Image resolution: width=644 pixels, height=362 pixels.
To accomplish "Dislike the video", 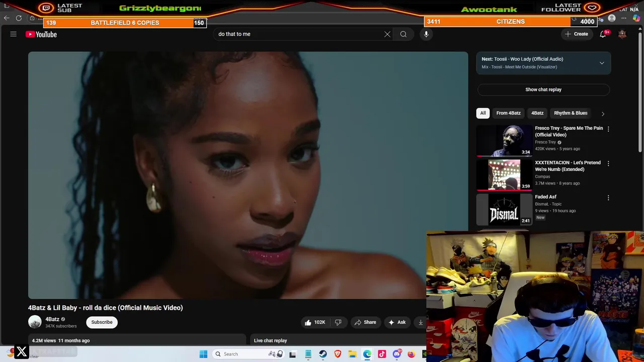I will pyautogui.click(x=338, y=322).
